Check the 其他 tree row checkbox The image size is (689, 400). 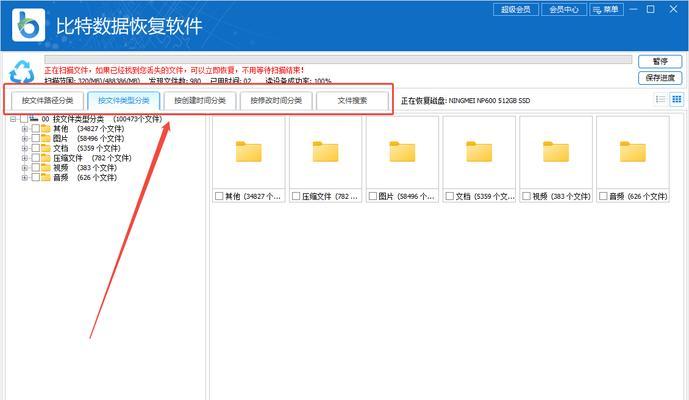(36, 129)
